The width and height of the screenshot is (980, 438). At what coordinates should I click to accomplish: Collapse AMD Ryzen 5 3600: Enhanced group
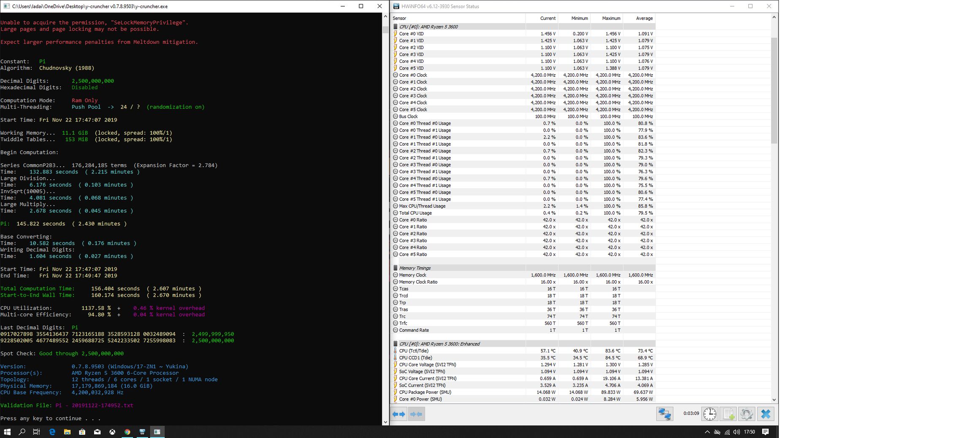523,344
